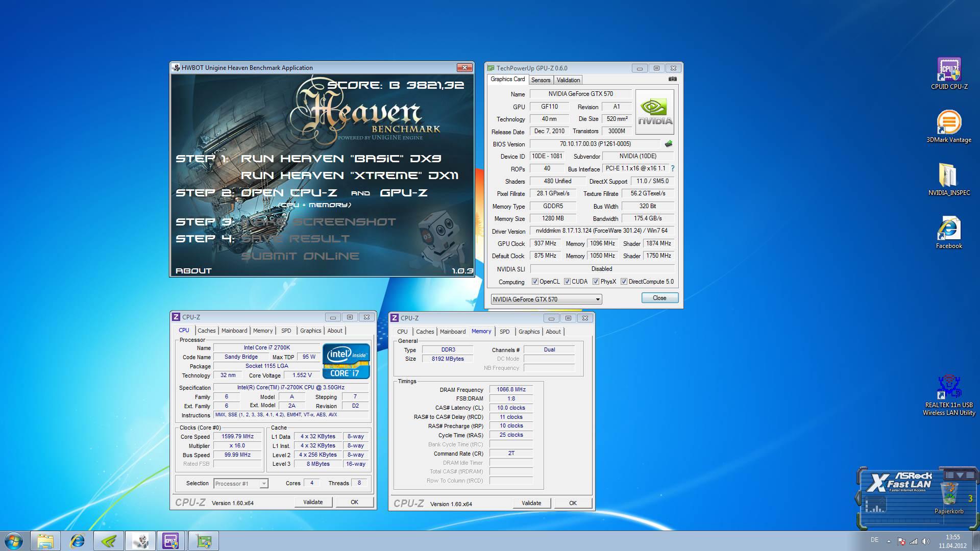Click OK in left CPU-Z window
The image size is (980, 551).
354,502
